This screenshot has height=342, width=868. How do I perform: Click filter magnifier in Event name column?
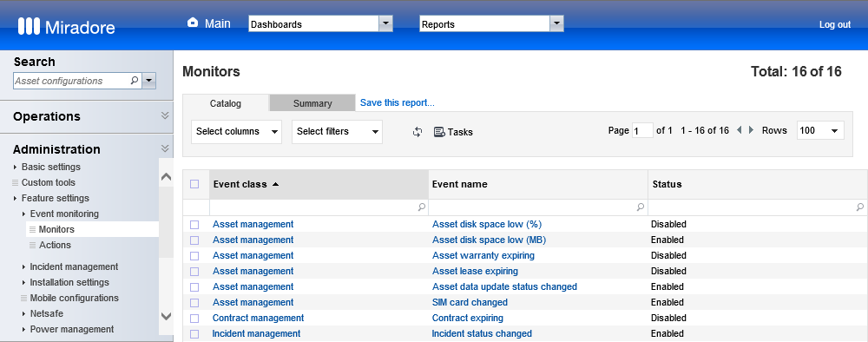(641, 207)
